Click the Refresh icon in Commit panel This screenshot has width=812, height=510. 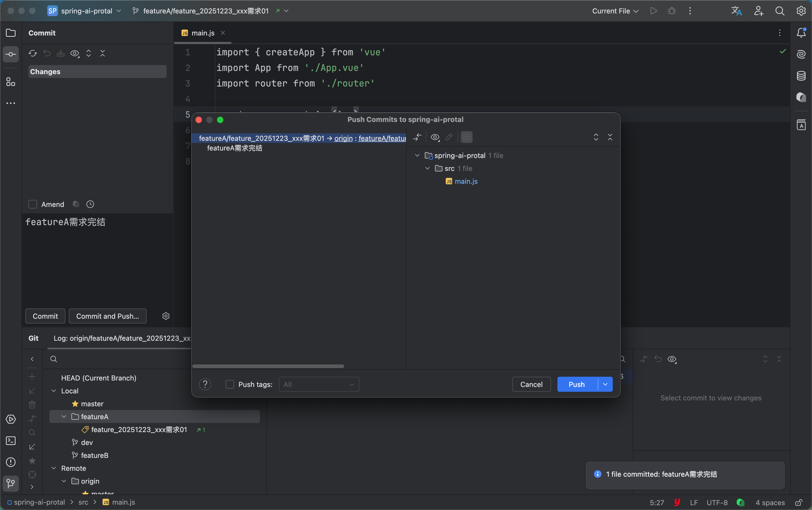tap(32, 53)
